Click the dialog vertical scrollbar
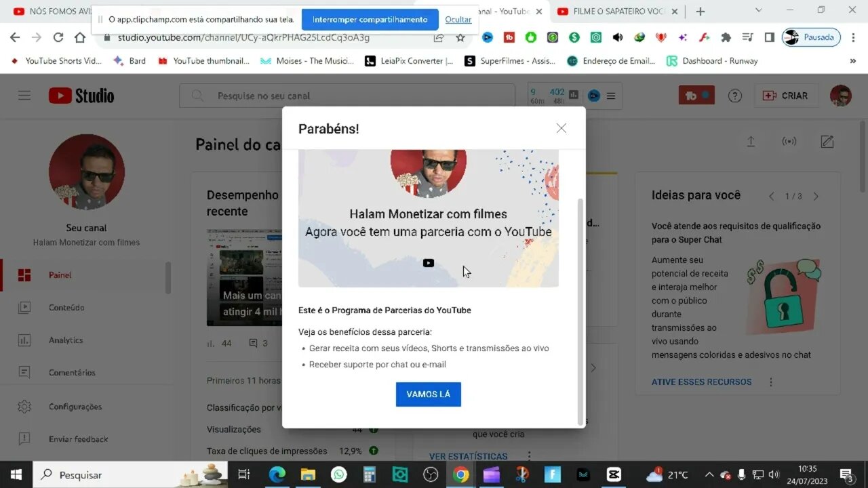 point(580,312)
